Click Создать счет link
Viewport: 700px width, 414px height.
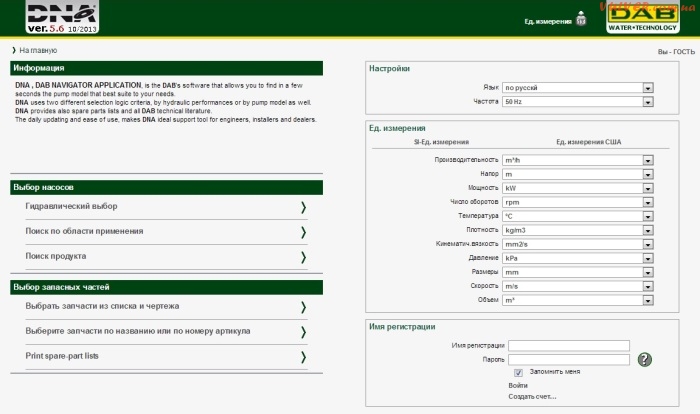[x=532, y=397]
